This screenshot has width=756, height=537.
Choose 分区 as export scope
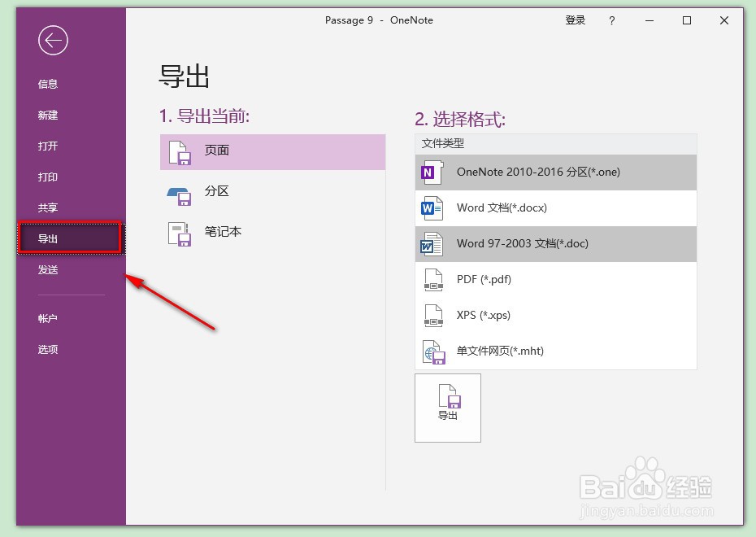272,193
